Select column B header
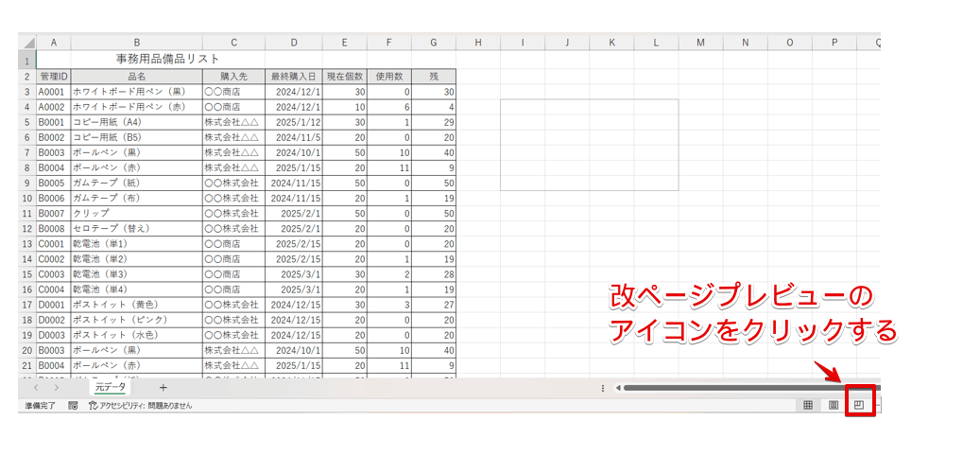 [x=137, y=44]
